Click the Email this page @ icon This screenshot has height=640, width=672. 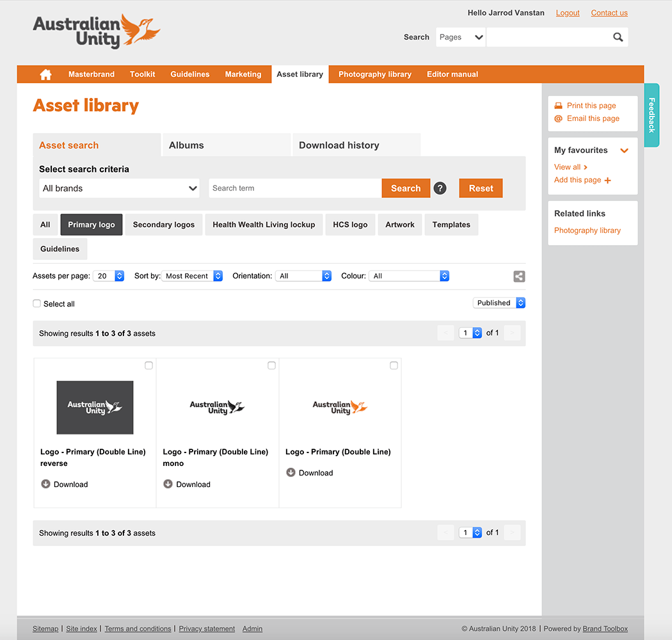point(558,118)
